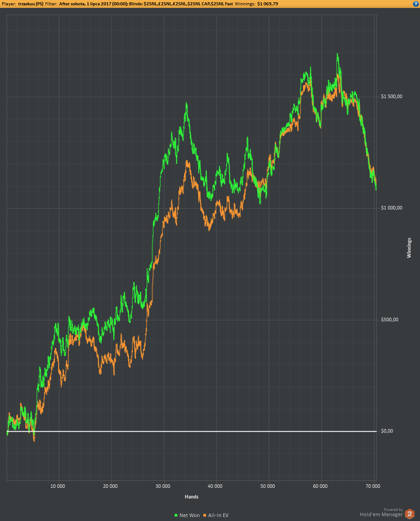Image resolution: width=420 pixels, height=521 pixels.
Task: Click the blue help question mark icon
Action: point(415,4)
